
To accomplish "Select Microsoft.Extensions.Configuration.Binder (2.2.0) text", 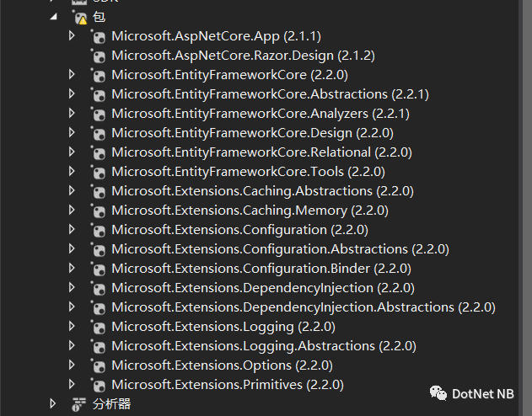I will 261,269.
